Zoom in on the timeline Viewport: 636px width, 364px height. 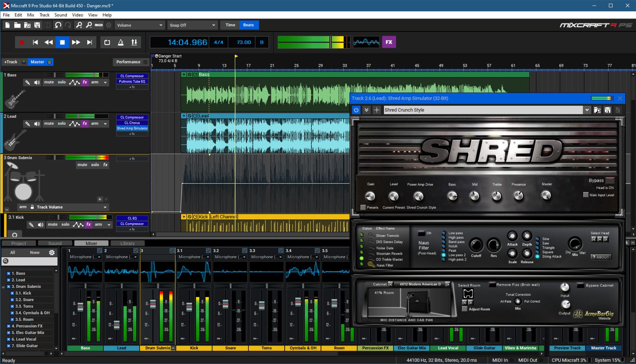79,25
